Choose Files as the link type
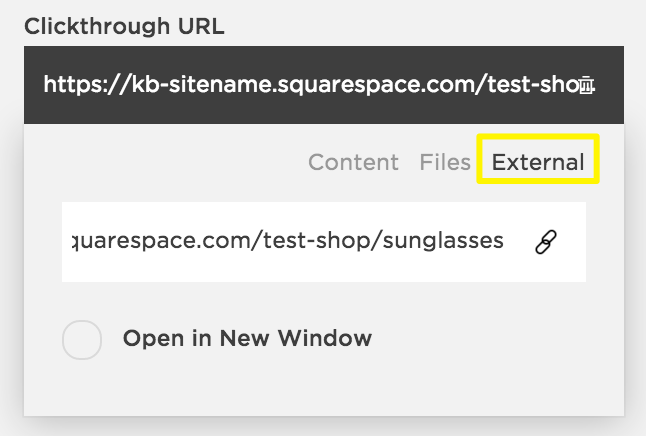The width and height of the screenshot is (646, 436). pyautogui.click(x=445, y=162)
